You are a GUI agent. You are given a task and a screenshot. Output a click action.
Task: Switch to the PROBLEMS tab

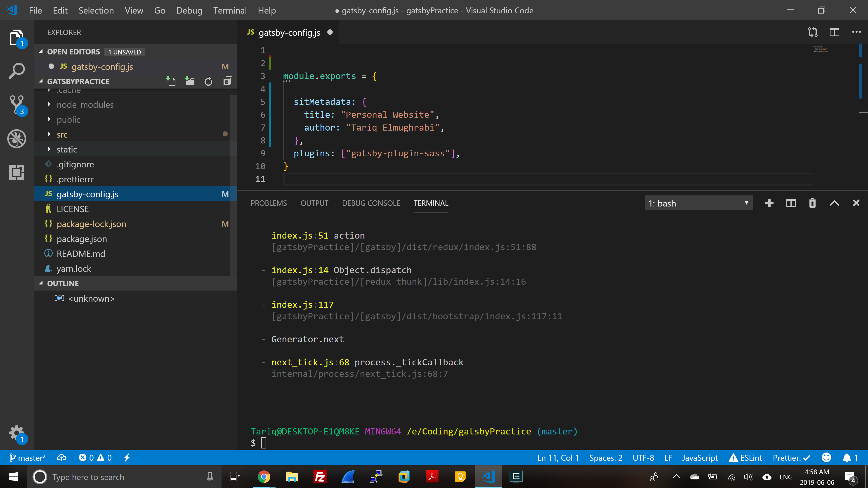[269, 203]
